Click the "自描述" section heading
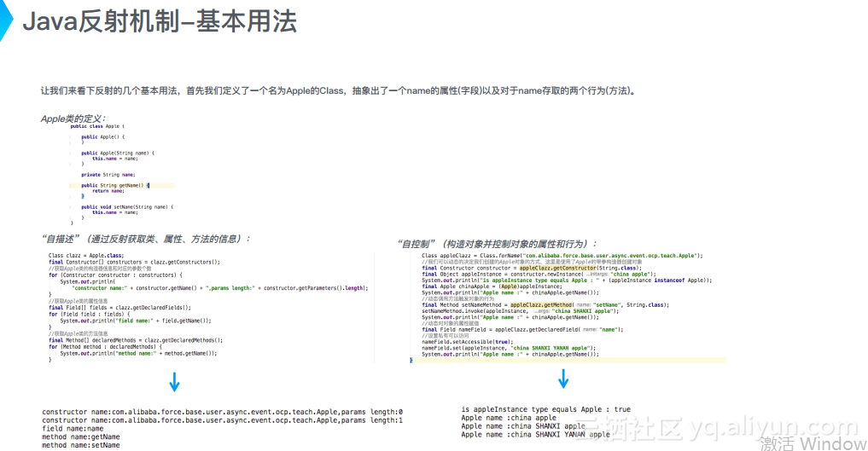868x451 pixels. point(146,239)
